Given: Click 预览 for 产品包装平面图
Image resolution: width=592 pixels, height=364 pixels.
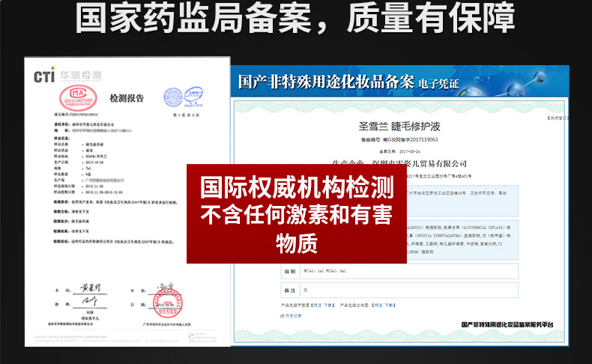Looking at the screenshot, I should [317, 305].
